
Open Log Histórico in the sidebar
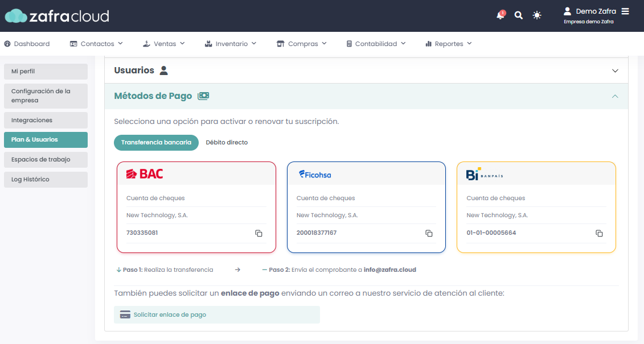[46, 180]
